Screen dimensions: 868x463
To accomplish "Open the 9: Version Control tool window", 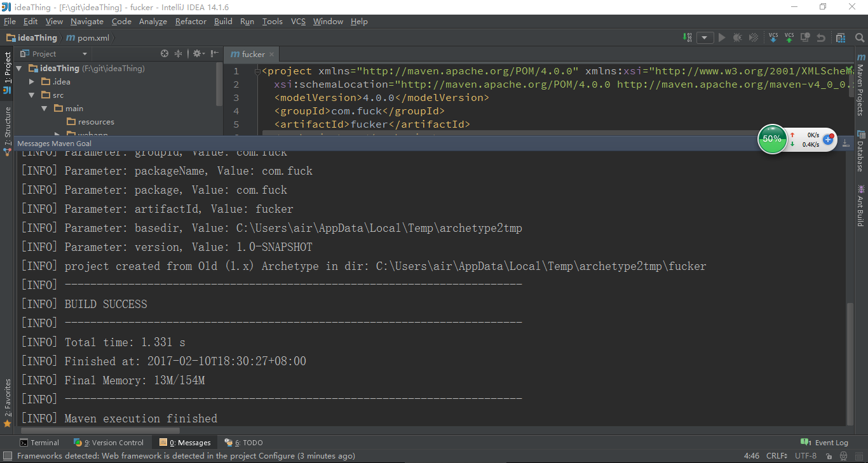I will tap(109, 443).
